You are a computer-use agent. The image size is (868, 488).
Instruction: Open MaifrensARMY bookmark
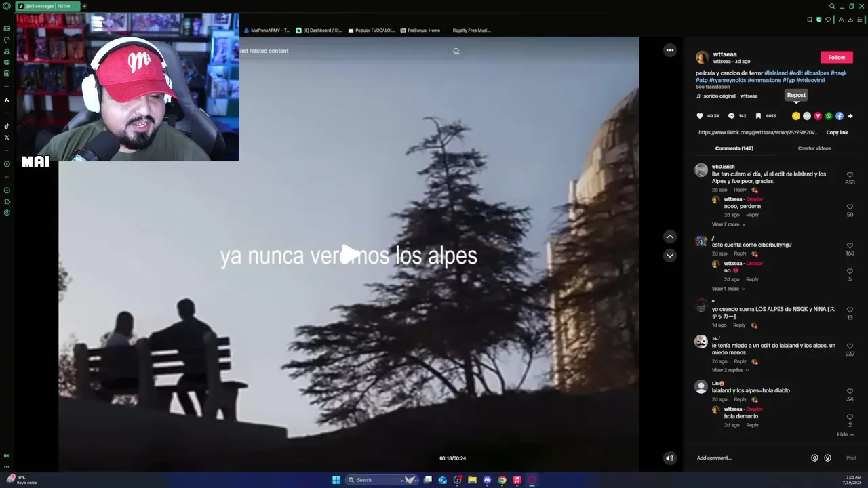click(267, 30)
